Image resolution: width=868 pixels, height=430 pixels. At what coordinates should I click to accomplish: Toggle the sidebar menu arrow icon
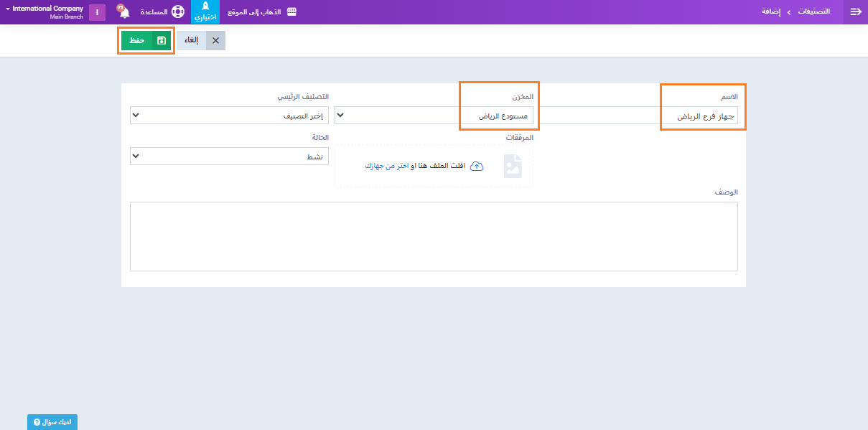tap(855, 12)
